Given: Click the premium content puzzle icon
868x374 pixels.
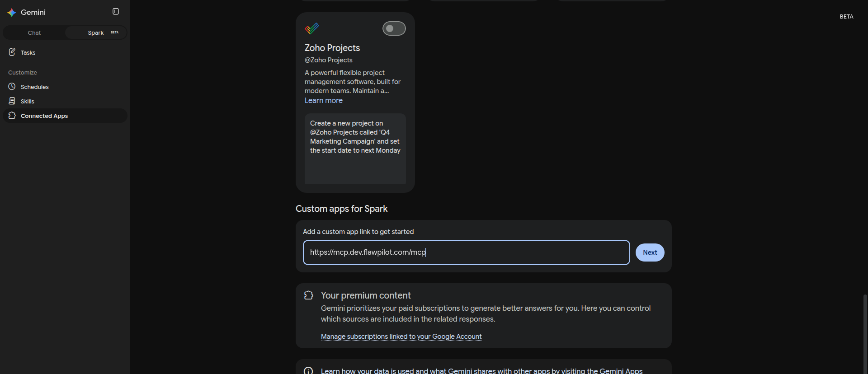Looking at the screenshot, I should 309,295.
